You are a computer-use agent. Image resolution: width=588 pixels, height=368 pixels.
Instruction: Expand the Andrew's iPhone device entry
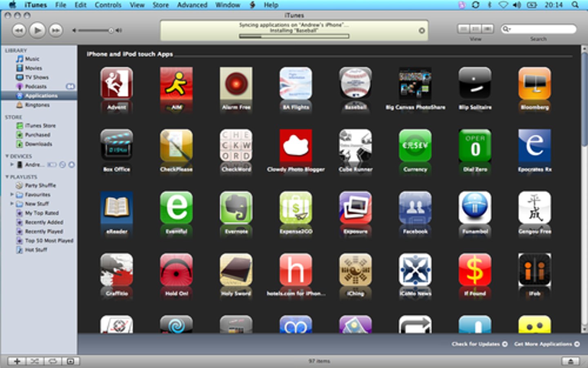(12, 165)
